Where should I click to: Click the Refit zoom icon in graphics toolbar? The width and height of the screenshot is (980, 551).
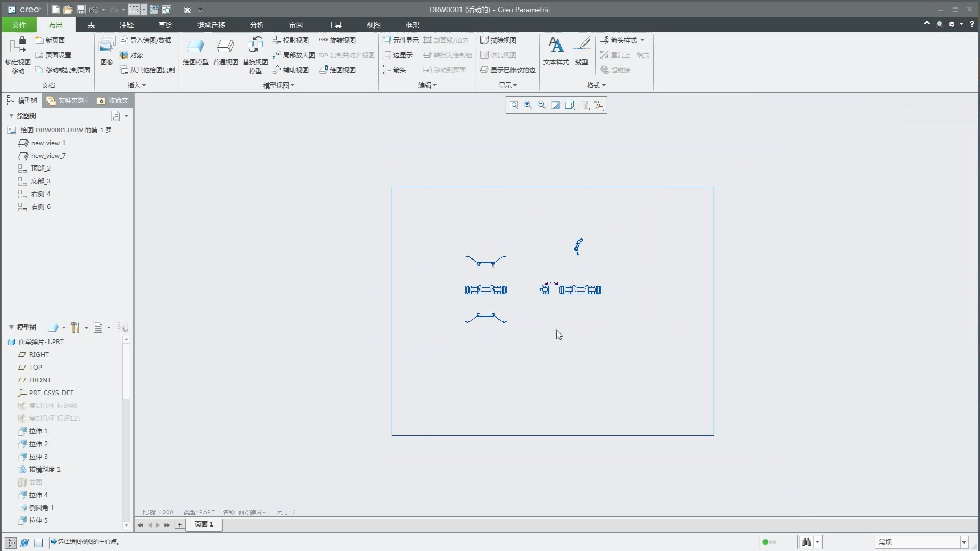[x=514, y=105]
